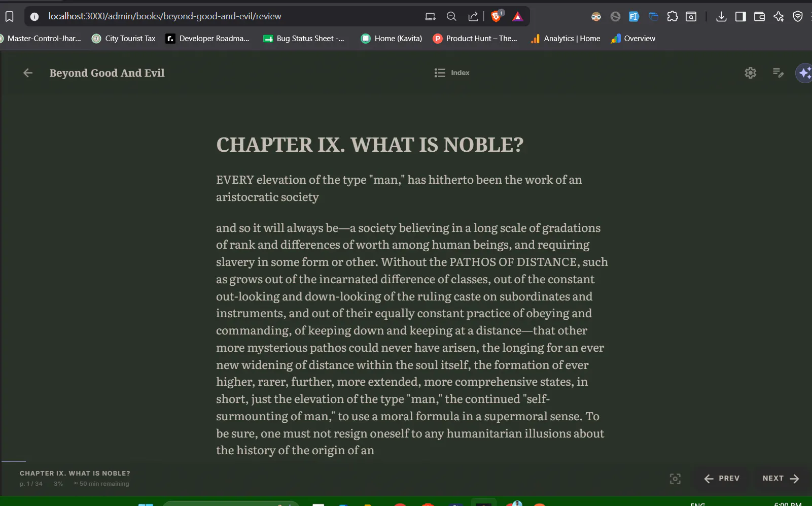812x506 pixels.
Task: Show browser downloads
Action: pos(721,17)
